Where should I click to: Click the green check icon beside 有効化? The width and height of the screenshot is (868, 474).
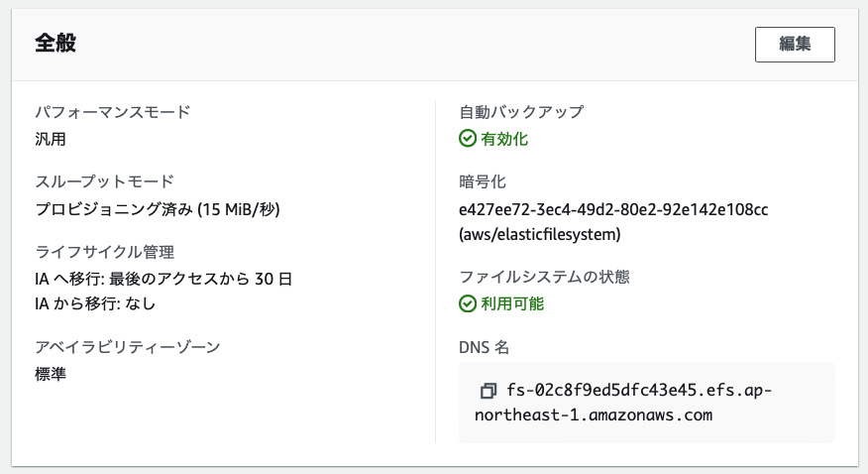[x=468, y=139]
